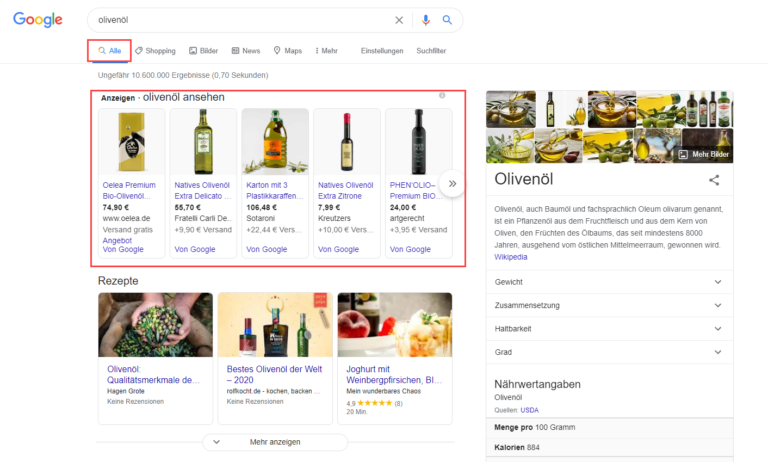Share the Olivenöl knowledge panel
Screen dimensions: 768x462
pos(714,180)
